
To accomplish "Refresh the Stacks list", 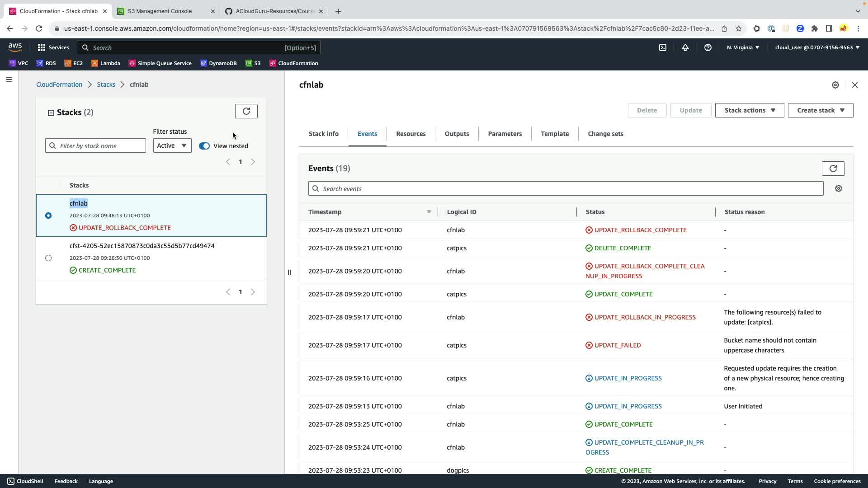I will [246, 111].
